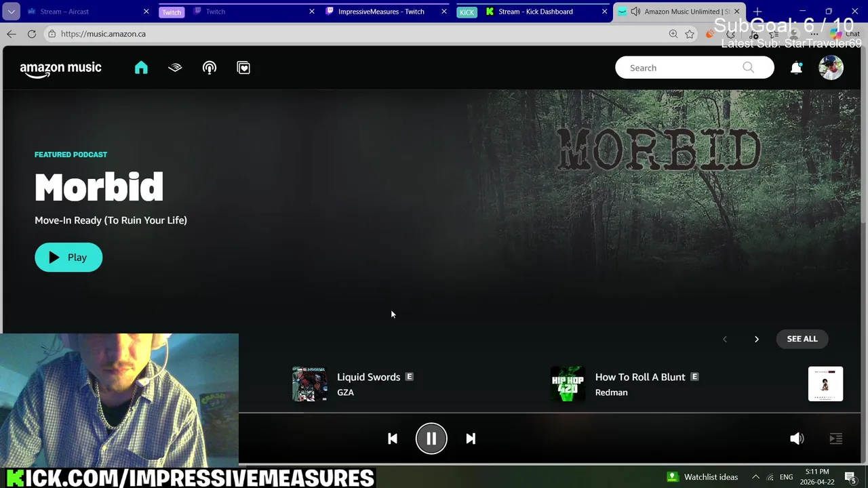View site information lock icon
868x488 pixels.
pos(52,34)
